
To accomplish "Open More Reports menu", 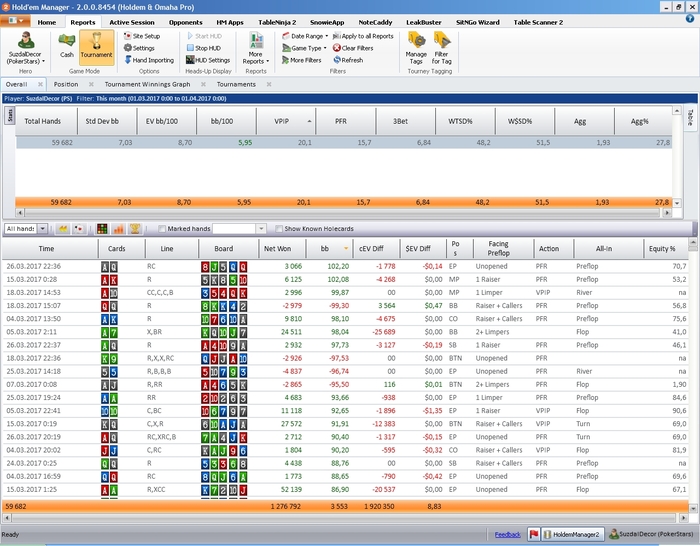I will (x=256, y=48).
